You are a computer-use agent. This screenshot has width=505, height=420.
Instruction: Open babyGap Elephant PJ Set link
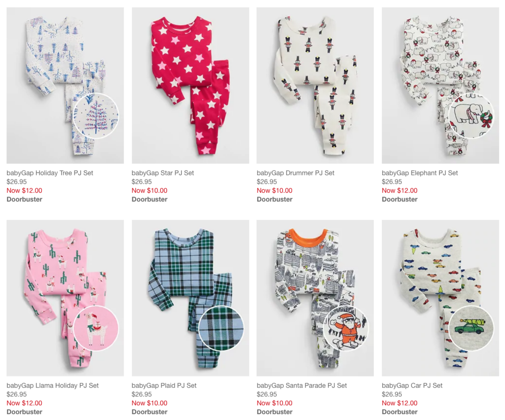(x=420, y=173)
